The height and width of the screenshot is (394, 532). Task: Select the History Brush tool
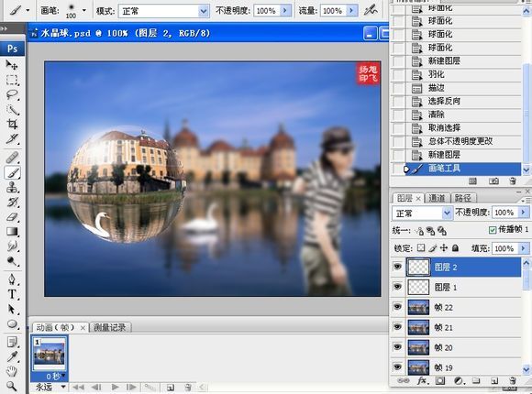click(x=12, y=202)
